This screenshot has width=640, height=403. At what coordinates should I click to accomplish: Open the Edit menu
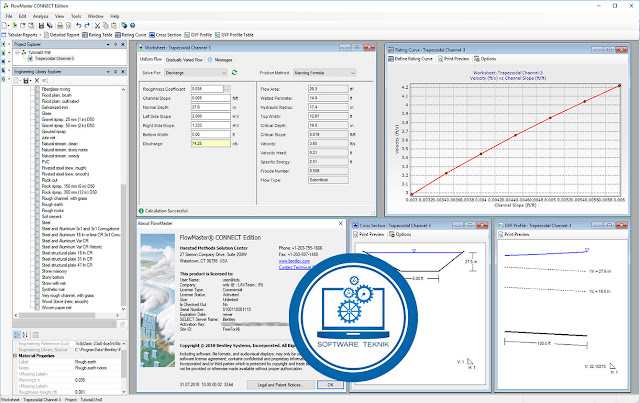click(22, 16)
